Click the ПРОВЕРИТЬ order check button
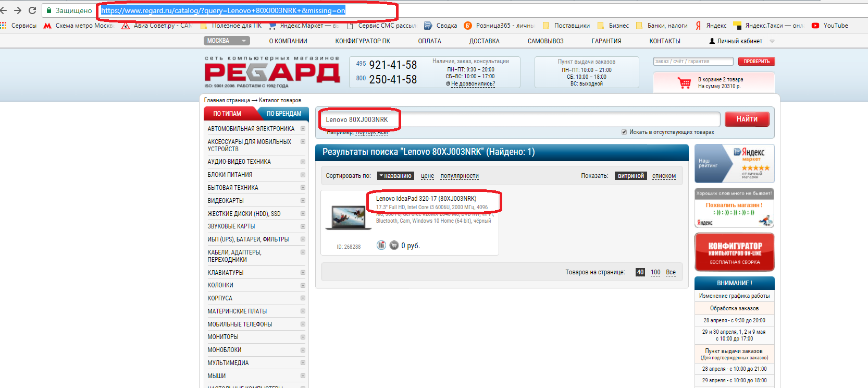868x388 pixels. point(757,62)
